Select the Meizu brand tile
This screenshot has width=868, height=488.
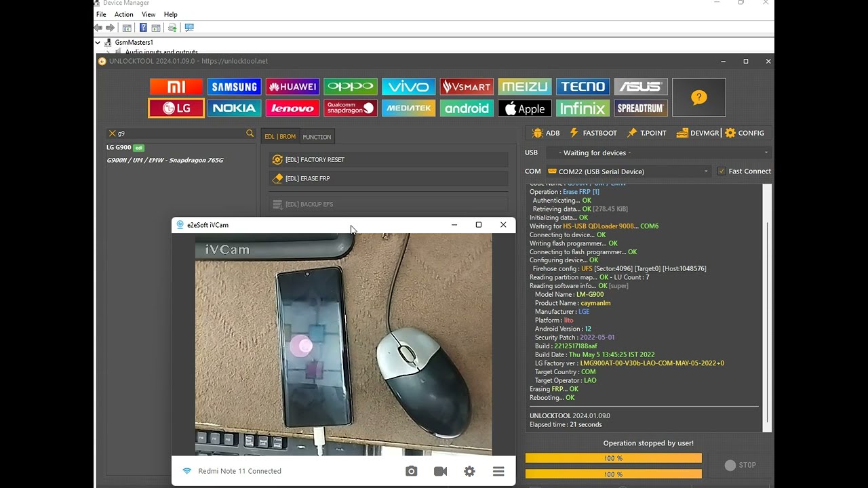[525, 87]
